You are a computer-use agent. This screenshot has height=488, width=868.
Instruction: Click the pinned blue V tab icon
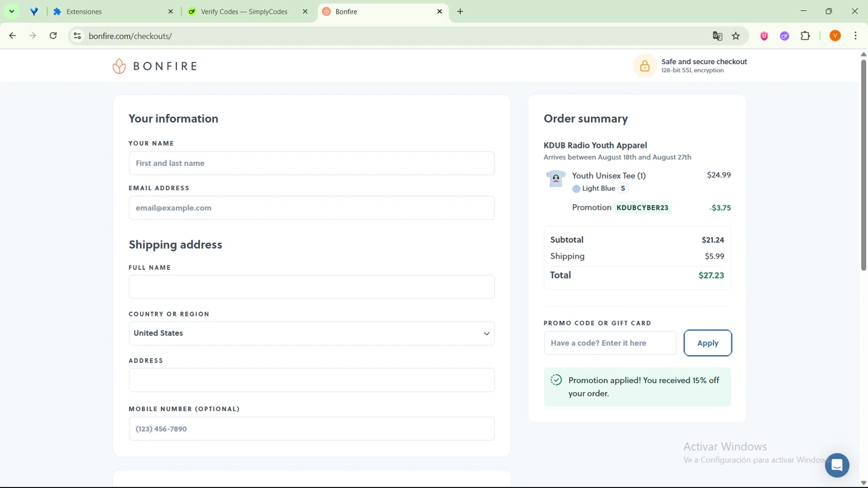[x=34, y=12]
